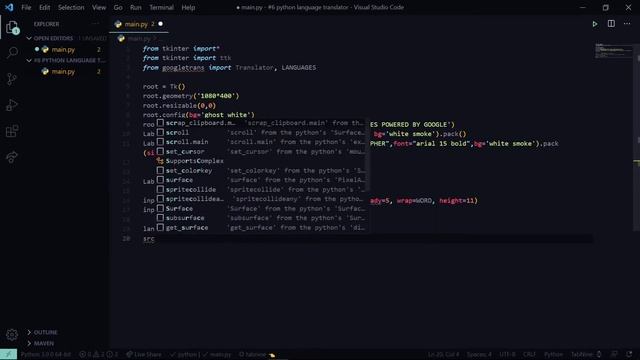Screen dimensions: 640x360
Task: Choose scroll.main autocomplete suggestion
Action: pyautogui.click(x=261, y=142)
